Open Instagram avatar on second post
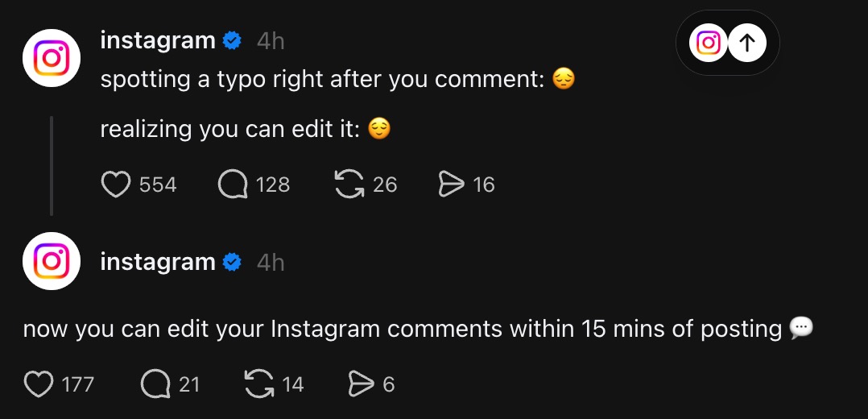 52,262
